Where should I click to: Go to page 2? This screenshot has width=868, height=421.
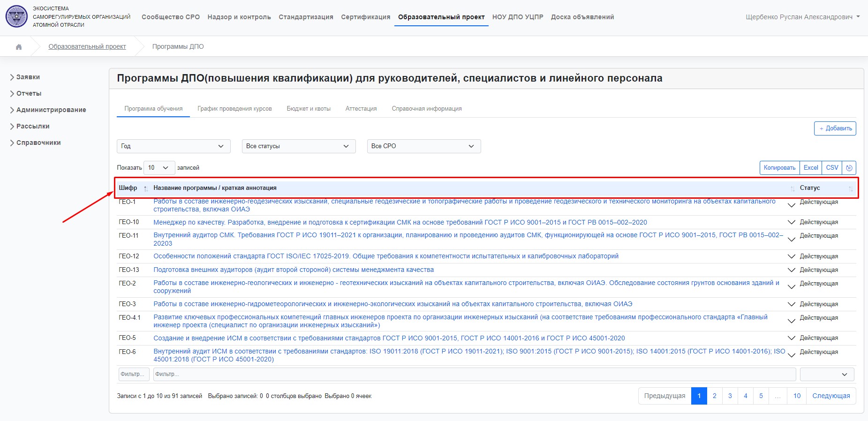coord(715,396)
